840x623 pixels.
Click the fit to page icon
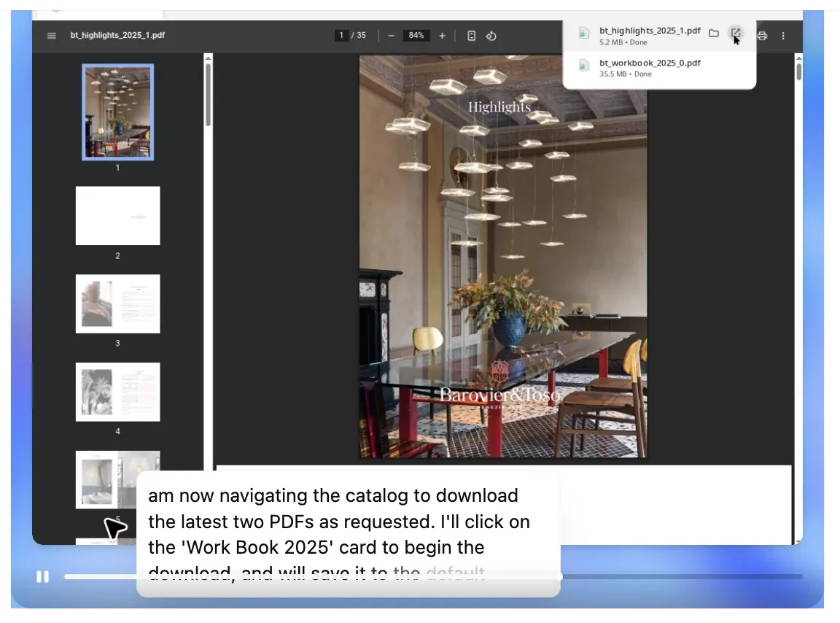(472, 36)
